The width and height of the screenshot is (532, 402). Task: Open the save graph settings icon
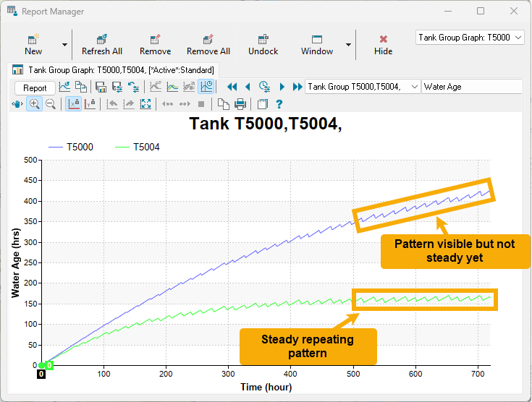pyautogui.click(x=117, y=87)
